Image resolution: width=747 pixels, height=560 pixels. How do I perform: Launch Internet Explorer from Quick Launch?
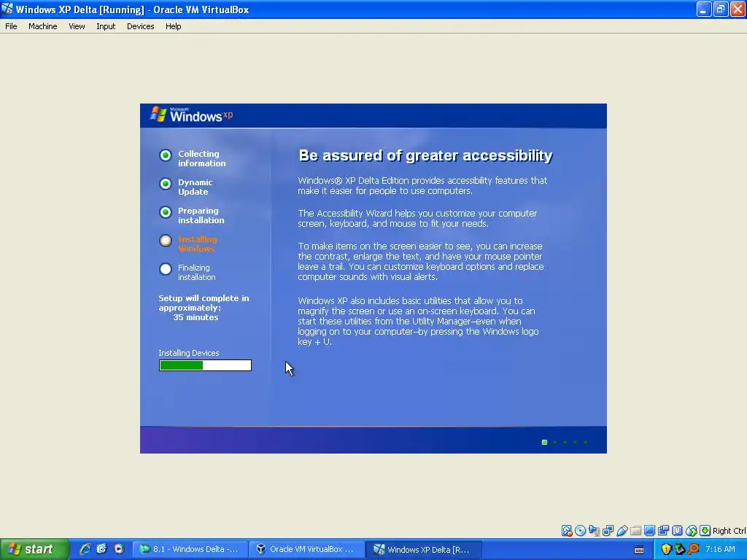pyautogui.click(x=85, y=549)
